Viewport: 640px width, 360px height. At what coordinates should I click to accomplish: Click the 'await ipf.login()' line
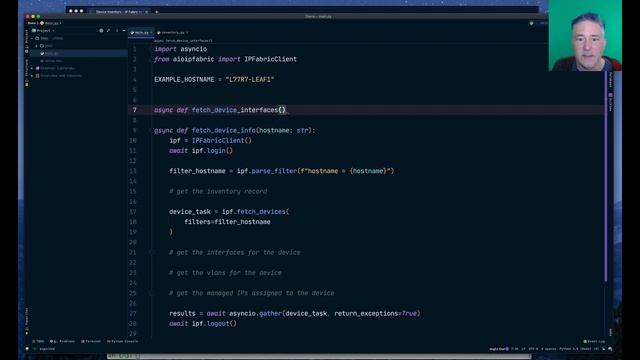201,151
